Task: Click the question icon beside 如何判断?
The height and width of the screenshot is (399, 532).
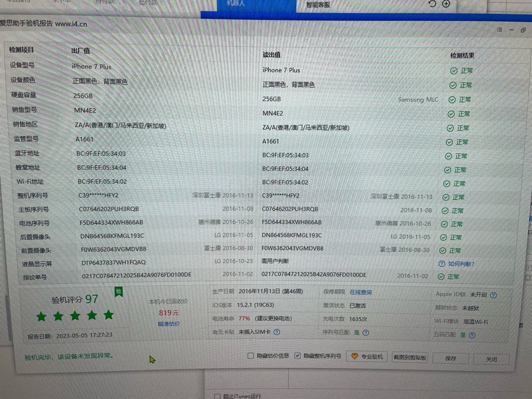Action: 441,264
